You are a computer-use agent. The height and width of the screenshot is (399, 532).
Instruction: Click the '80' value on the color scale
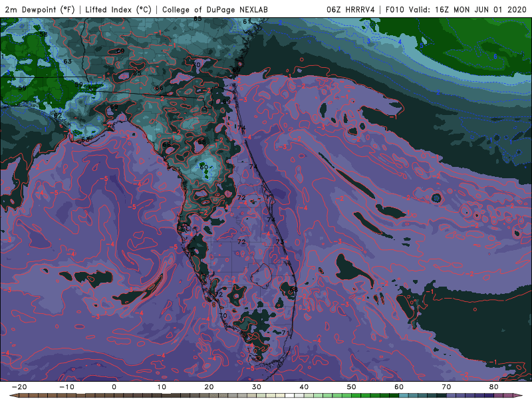(494, 387)
